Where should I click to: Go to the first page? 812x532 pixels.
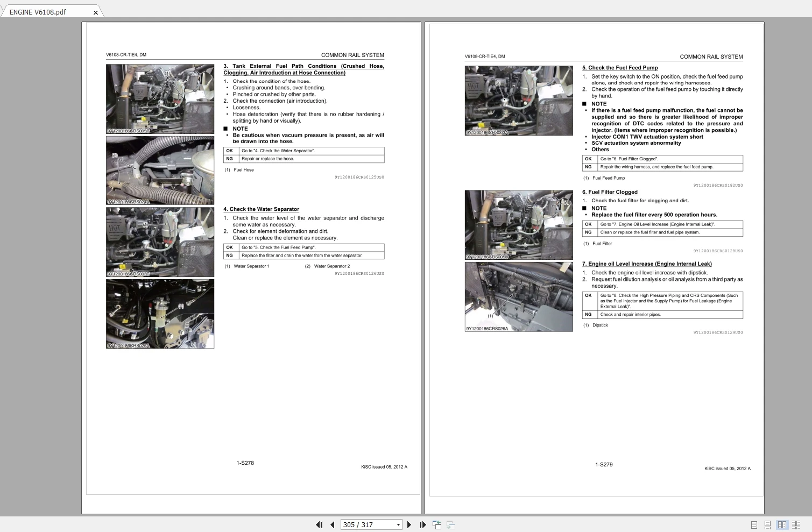click(x=319, y=524)
